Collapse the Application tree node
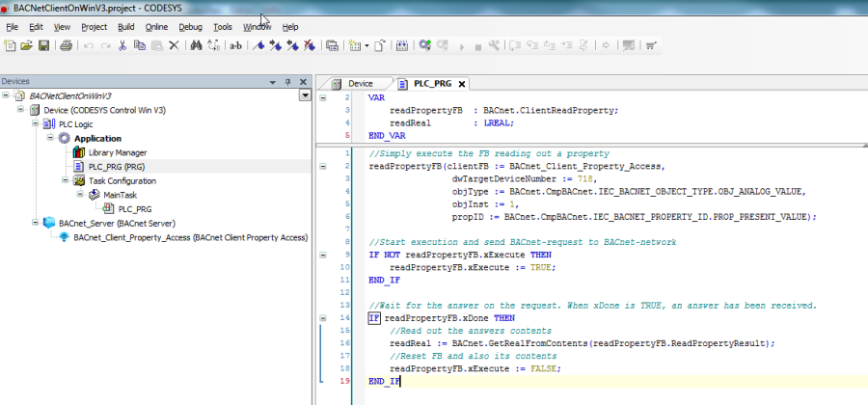The width and height of the screenshot is (868, 405). [x=51, y=138]
